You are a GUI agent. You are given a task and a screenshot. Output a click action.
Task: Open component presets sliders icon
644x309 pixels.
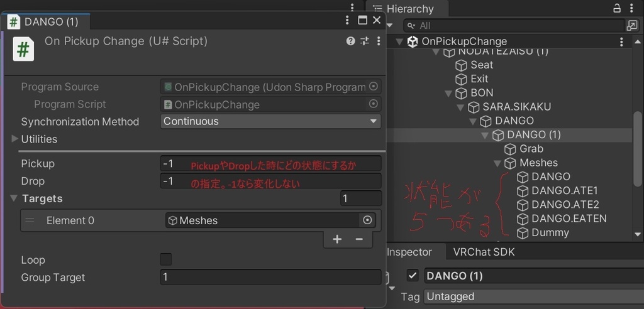click(364, 41)
